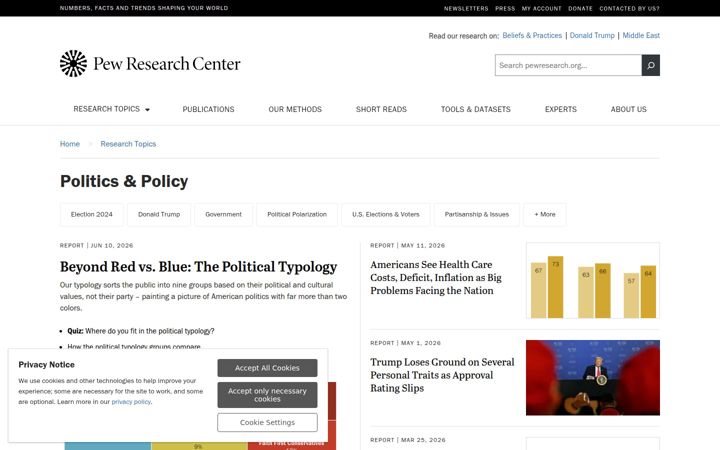Open Contacted By Us? link
This screenshot has width=720, height=450.
click(x=630, y=8)
